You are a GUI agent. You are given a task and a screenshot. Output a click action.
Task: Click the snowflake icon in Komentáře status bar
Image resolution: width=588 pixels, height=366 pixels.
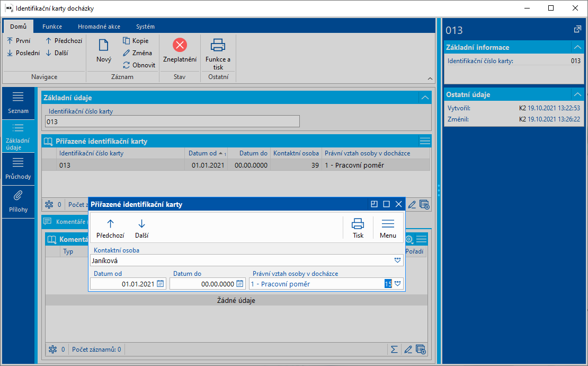tap(53, 350)
